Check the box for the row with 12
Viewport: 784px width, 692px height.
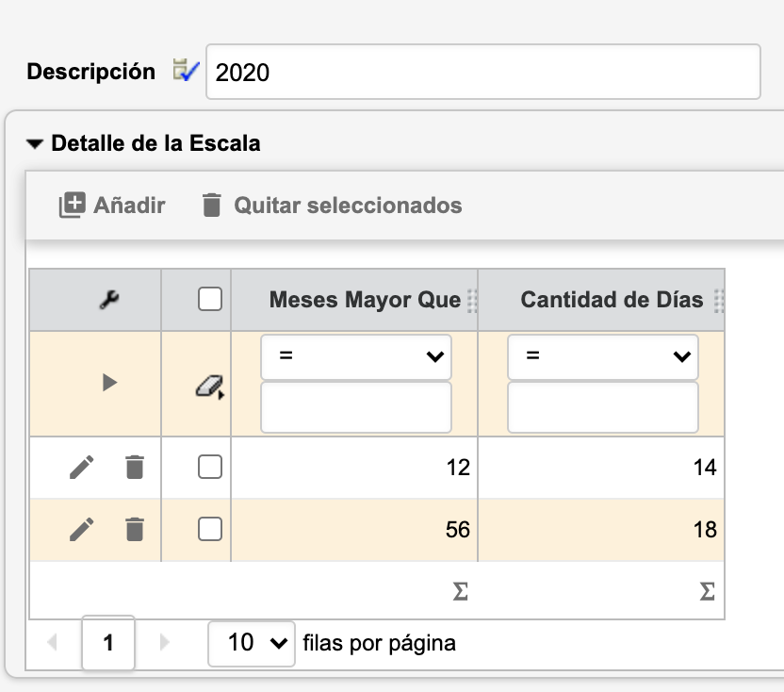point(210,467)
